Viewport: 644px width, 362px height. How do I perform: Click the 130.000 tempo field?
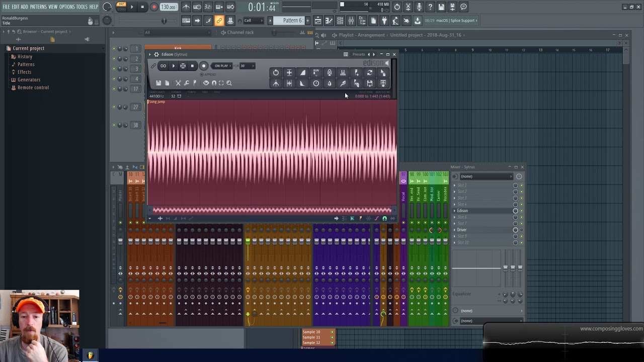point(168,7)
